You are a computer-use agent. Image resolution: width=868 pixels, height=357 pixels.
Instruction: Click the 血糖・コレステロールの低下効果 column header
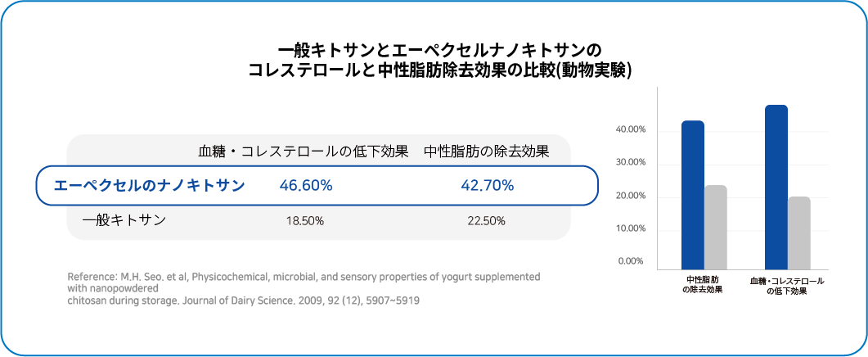304,151
